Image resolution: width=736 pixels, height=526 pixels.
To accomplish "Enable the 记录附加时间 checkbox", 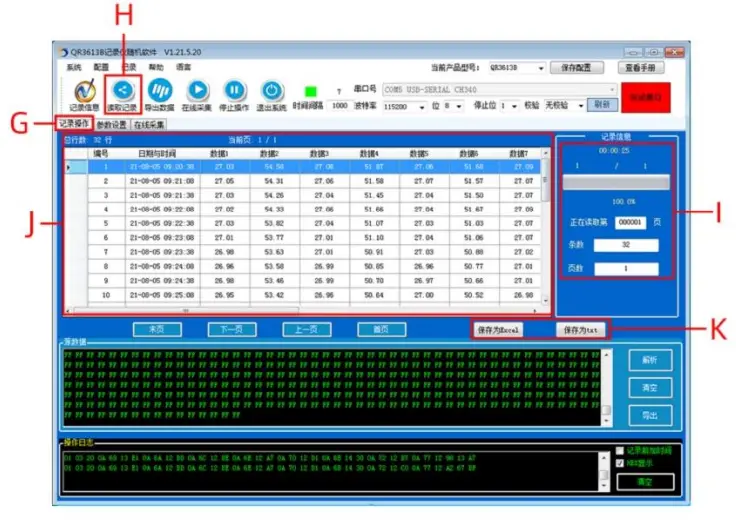I will click(620, 450).
